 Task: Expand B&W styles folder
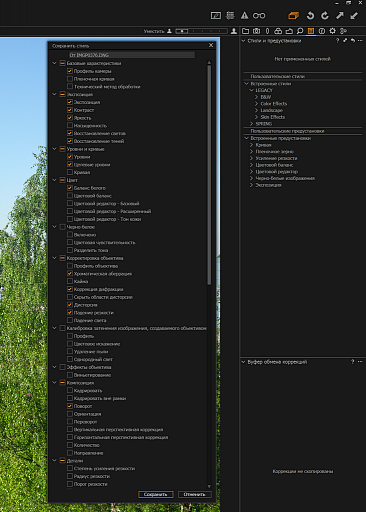pyautogui.click(x=256, y=97)
